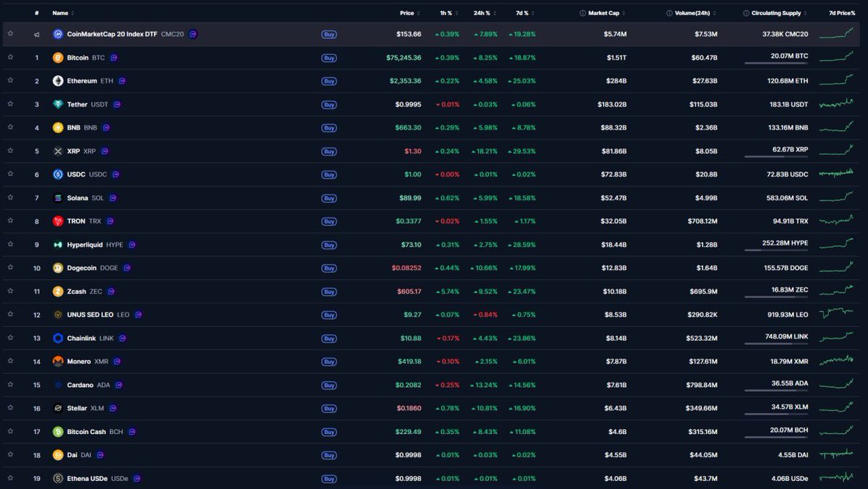The height and width of the screenshot is (489, 868).
Task: Sort by the 1h % column header
Action: pyautogui.click(x=448, y=13)
